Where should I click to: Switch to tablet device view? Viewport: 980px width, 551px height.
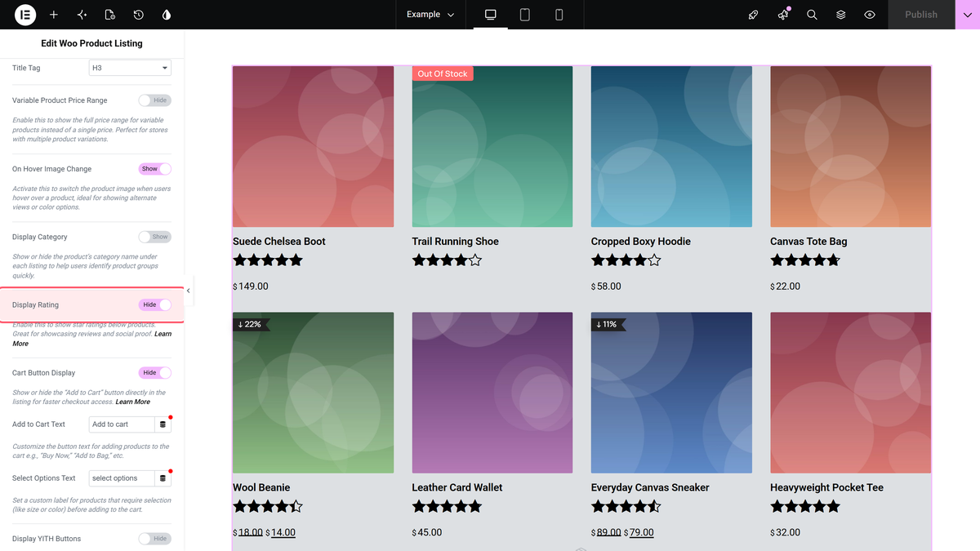tap(525, 15)
